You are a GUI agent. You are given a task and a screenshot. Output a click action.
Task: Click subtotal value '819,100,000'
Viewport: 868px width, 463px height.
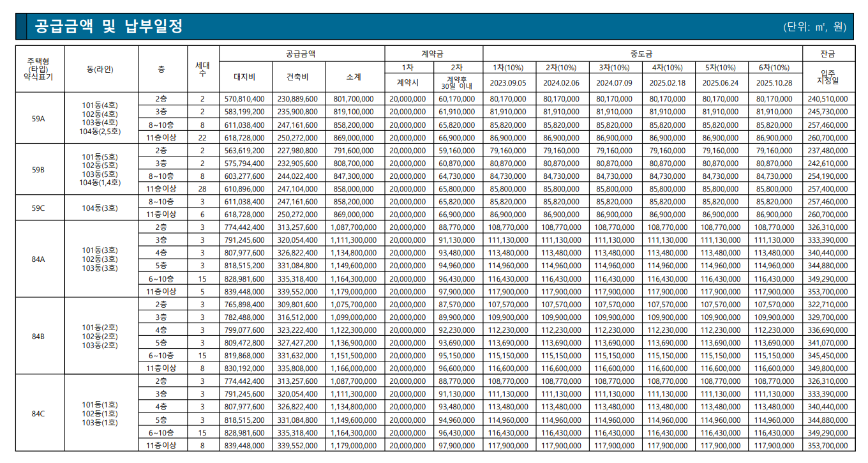pos(354,112)
